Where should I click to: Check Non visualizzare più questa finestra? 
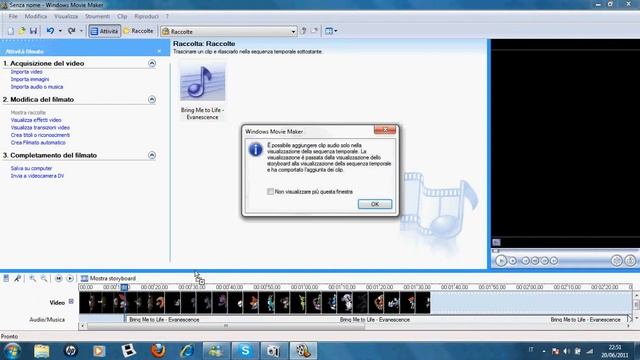[270, 191]
